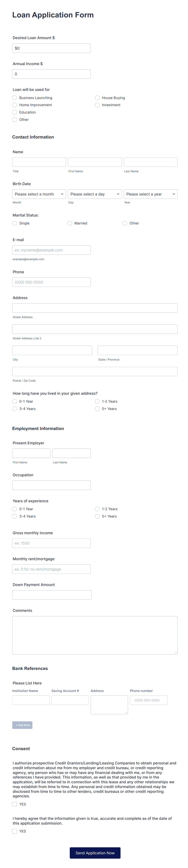Open the year selection dropdown
This screenshot has height=868, width=188.
tap(150, 194)
